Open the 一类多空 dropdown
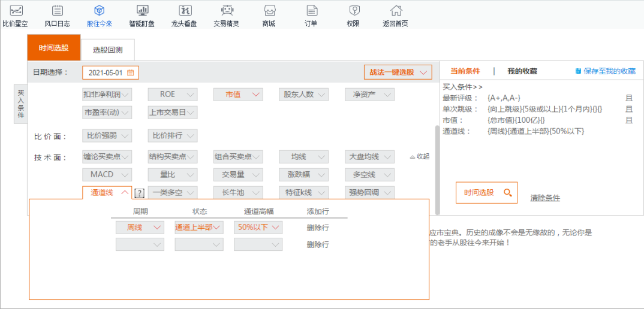 (173, 192)
